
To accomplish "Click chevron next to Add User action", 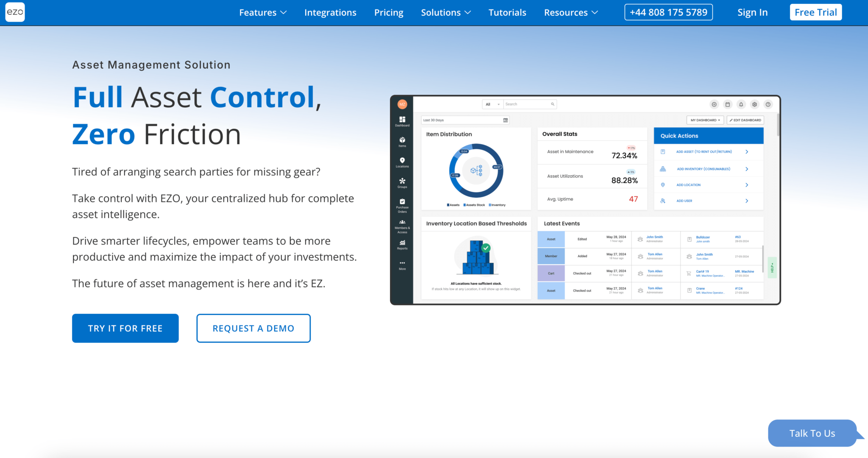I will coord(747,201).
